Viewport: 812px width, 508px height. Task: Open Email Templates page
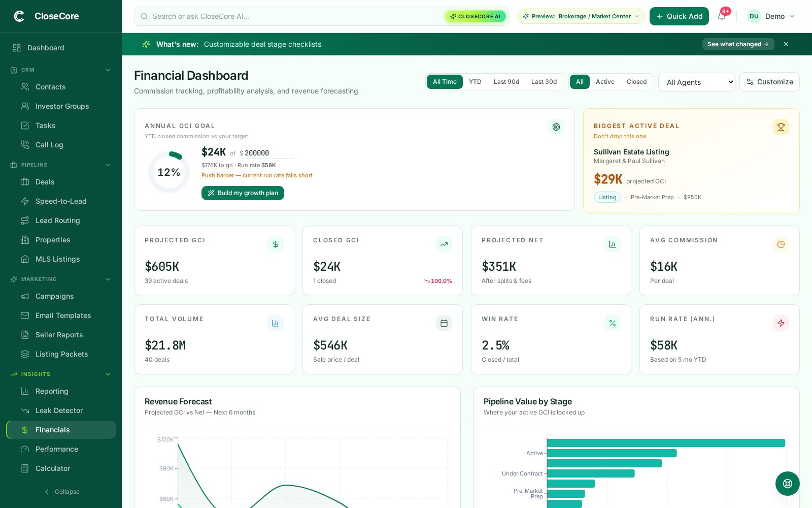[x=61, y=315]
